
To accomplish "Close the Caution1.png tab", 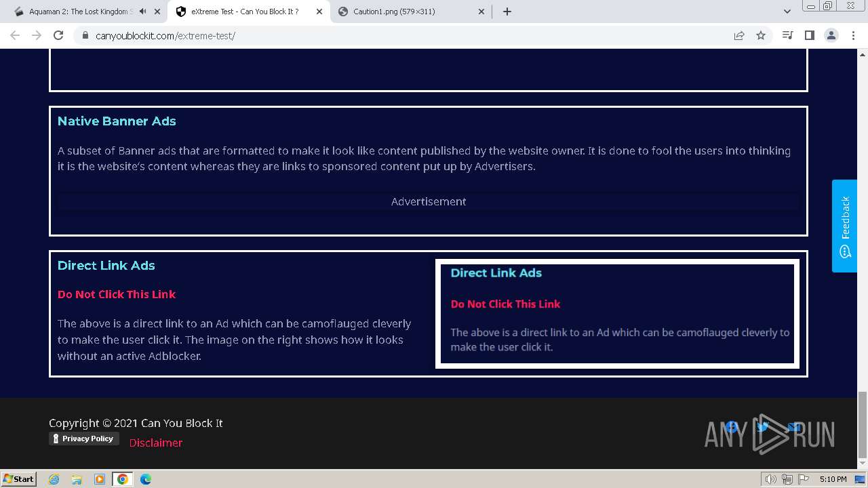I will click(x=481, y=12).
